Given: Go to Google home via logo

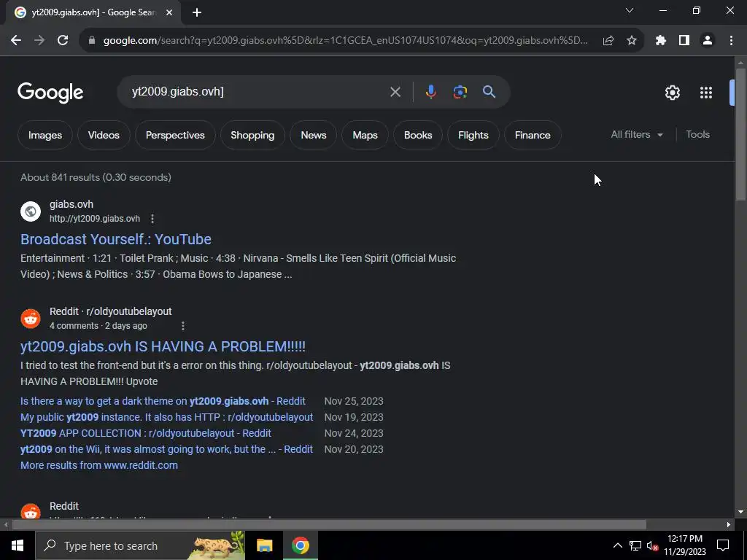Looking at the screenshot, I should click(x=50, y=93).
